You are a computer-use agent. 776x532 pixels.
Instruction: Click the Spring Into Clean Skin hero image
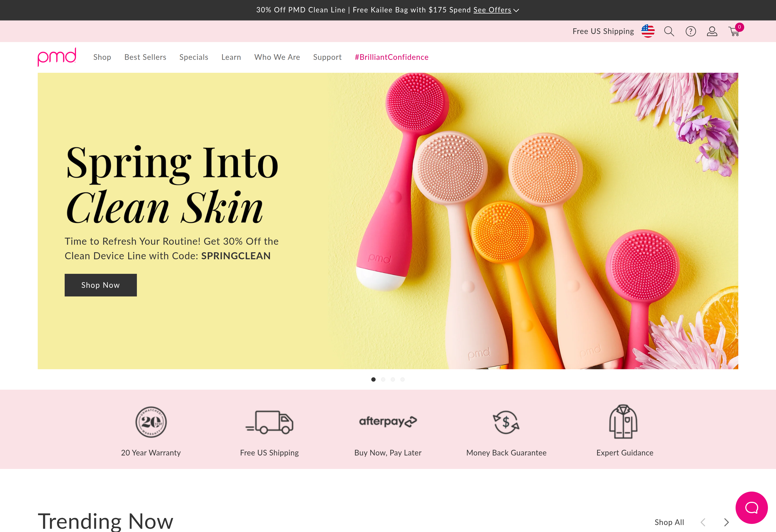[x=388, y=221]
